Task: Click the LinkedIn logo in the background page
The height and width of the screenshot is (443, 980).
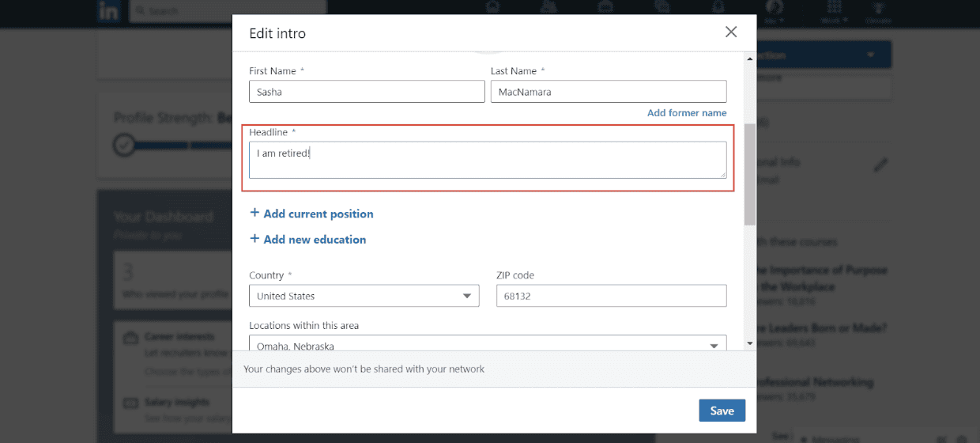Action: 109,11
